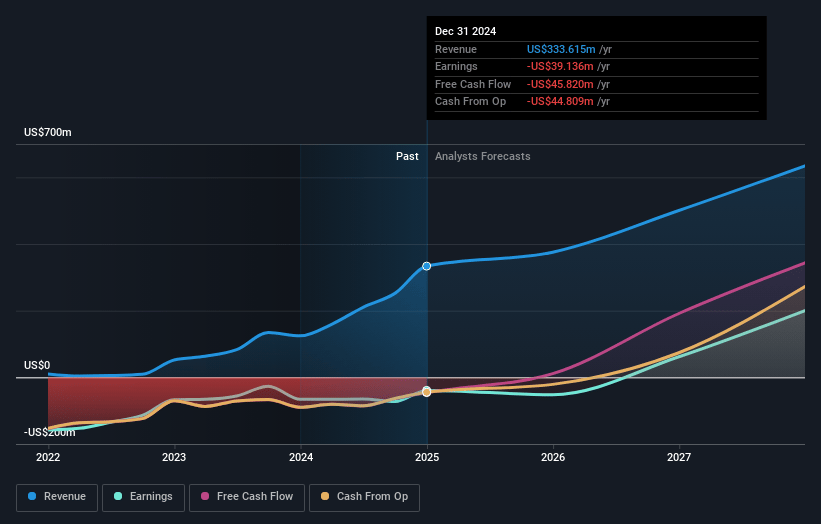This screenshot has width=821, height=524.
Task: Click the -US$39.136m earnings value
Action: 560,66
